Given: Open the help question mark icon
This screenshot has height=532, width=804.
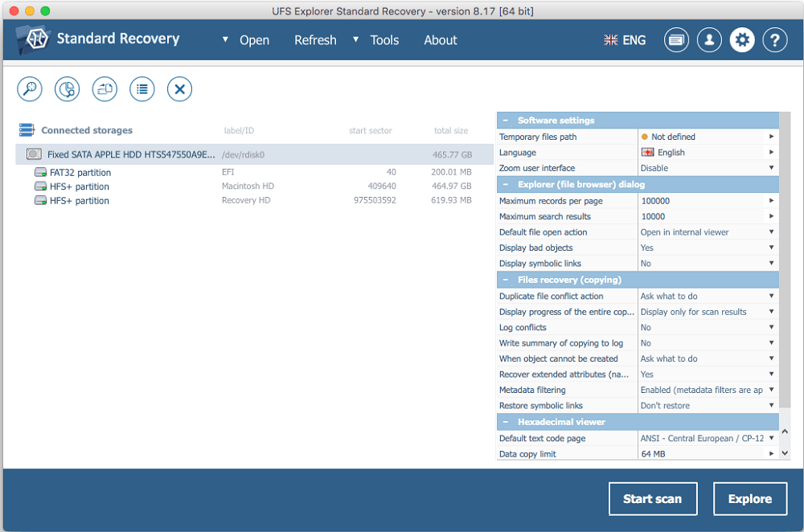Looking at the screenshot, I should click(775, 40).
